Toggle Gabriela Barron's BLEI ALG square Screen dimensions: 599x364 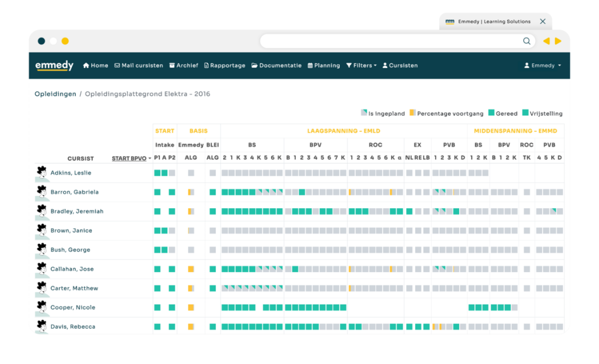(213, 192)
